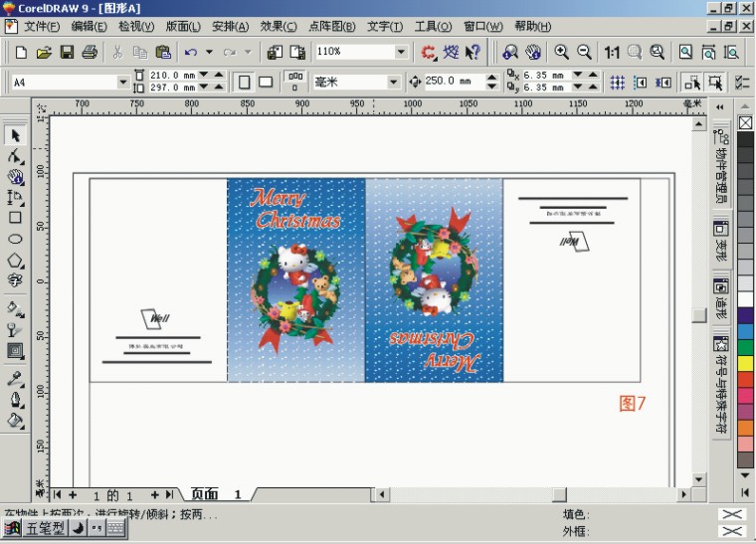Open the 毫米 units dropdown
This screenshot has width=756, height=544.
pos(394,83)
